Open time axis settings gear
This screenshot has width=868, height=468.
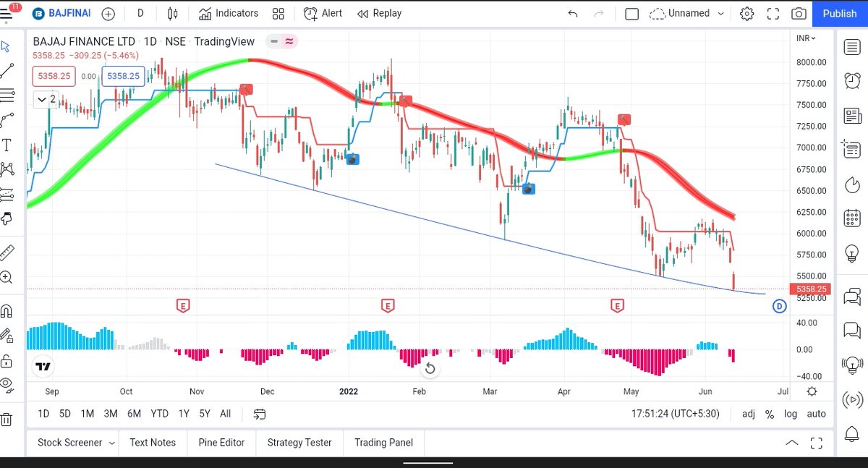812,391
